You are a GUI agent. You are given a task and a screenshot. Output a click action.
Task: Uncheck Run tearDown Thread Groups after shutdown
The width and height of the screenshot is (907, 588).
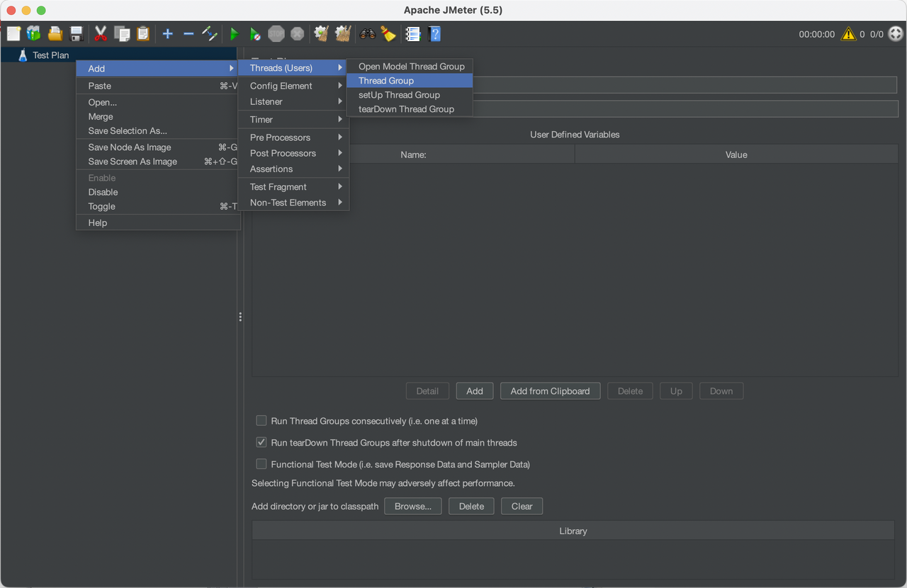pyautogui.click(x=261, y=442)
